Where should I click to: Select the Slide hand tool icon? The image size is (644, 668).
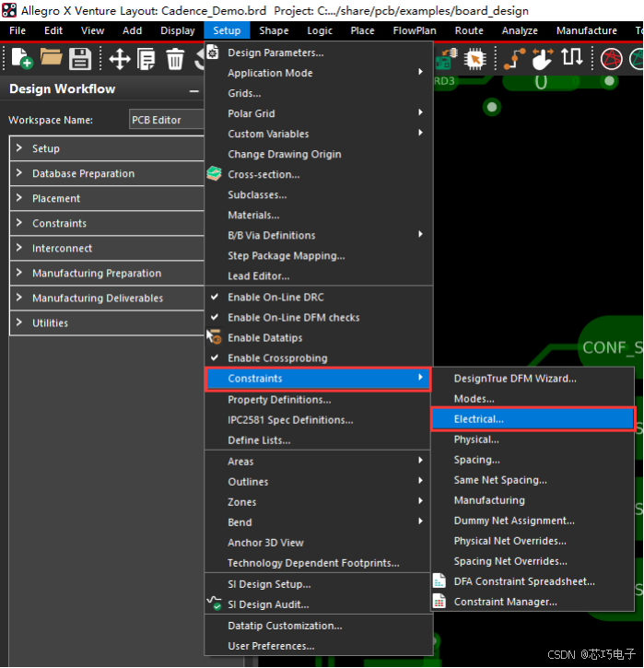tap(543, 59)
